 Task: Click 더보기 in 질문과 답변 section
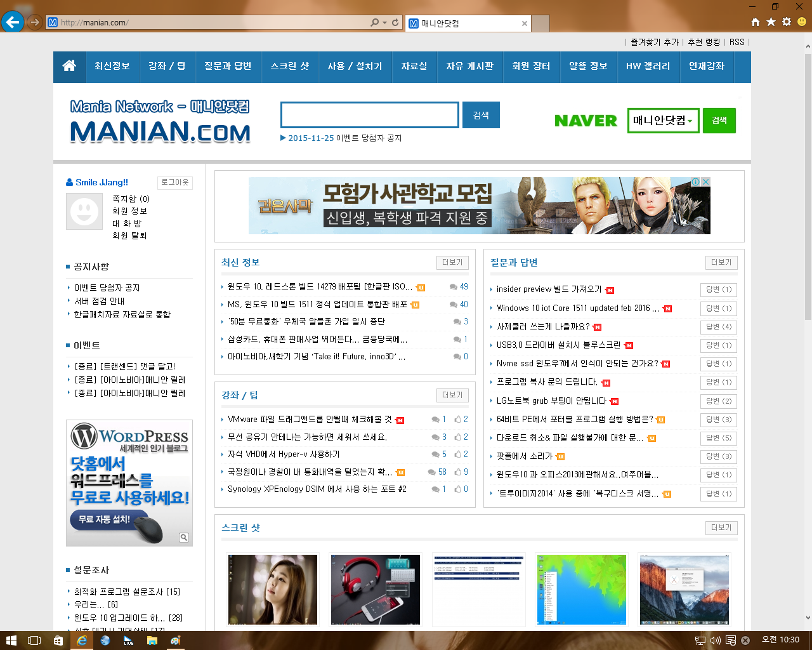point(721,262)
